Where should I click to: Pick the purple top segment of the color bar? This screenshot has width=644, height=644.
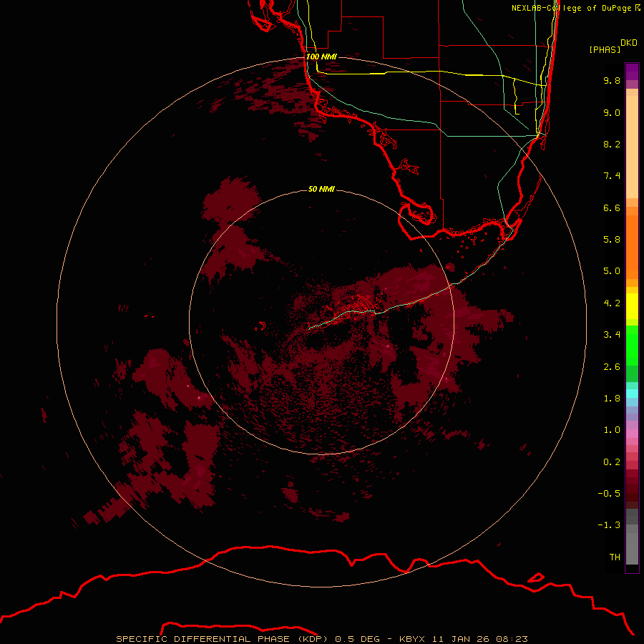632,72
